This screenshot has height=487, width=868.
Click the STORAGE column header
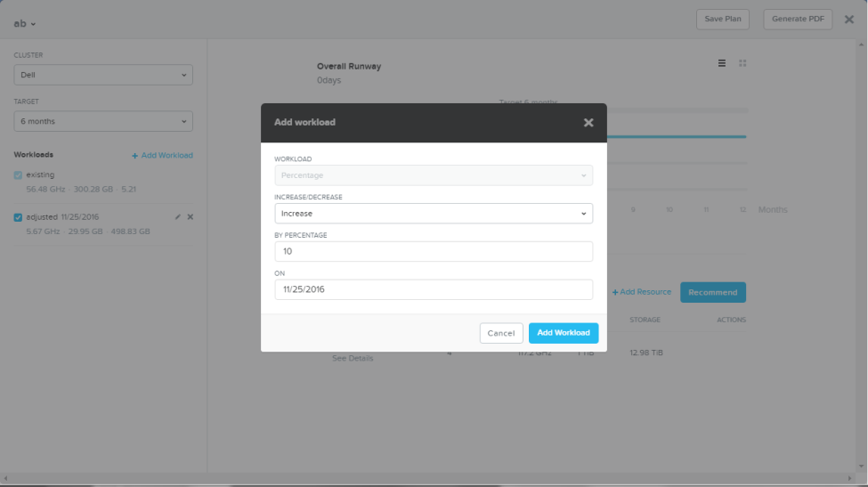tap(645, 320)
